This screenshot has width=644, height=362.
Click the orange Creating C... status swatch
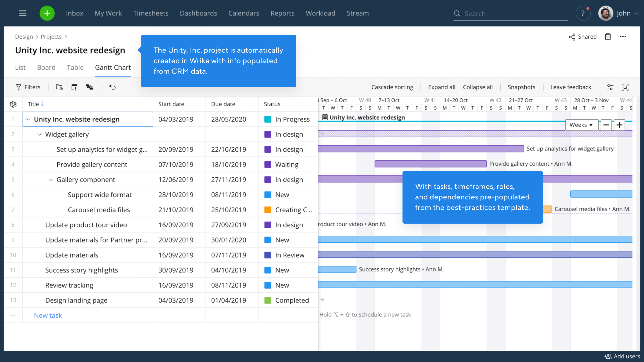pyautogui.click(x=268, y=210)
